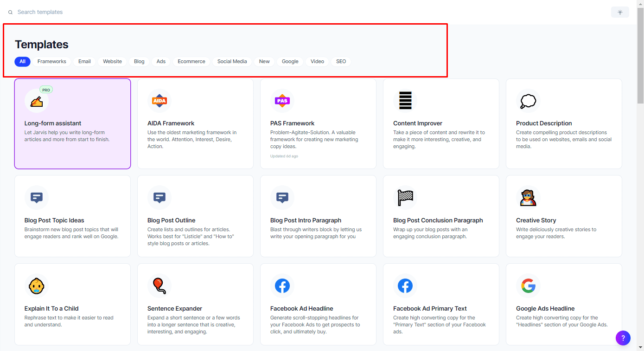This screenshot has width=644, height=351.
Task: Click the PAS Framework purple icon
Action: (x=282, y=101)
